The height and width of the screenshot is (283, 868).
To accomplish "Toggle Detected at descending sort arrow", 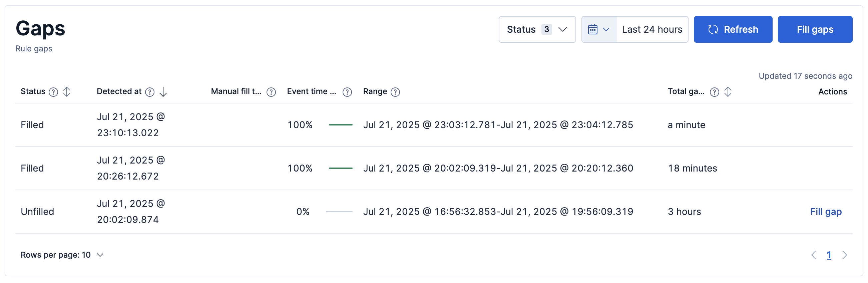I will pos(163,92).
